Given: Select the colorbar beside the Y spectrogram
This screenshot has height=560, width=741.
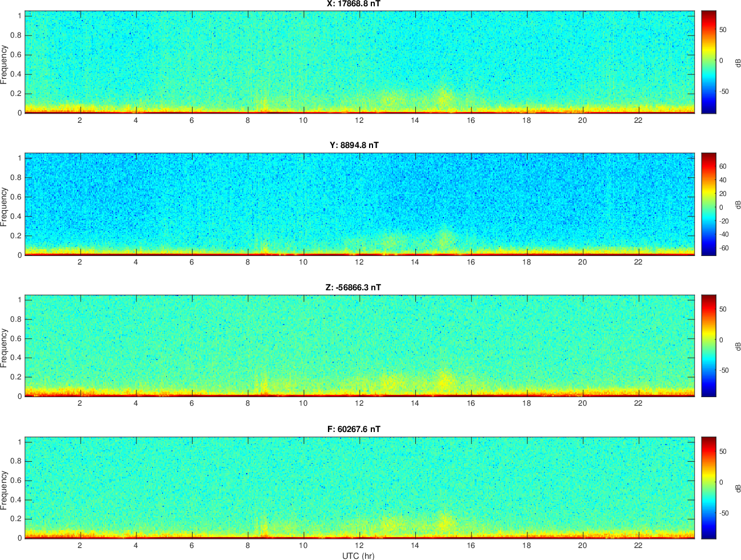Looking at the screenshot, I should (x=708, y=204).
